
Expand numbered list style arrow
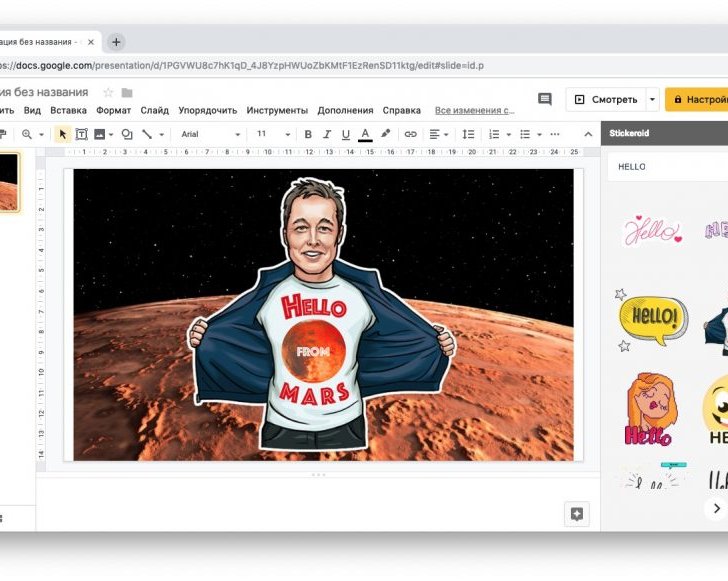click(x=509, y=135)
